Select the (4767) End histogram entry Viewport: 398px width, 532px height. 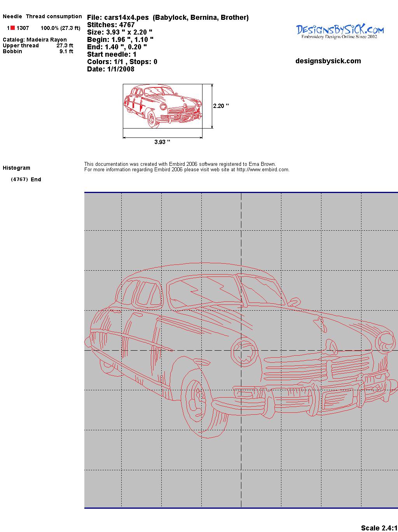coord(26,179)
